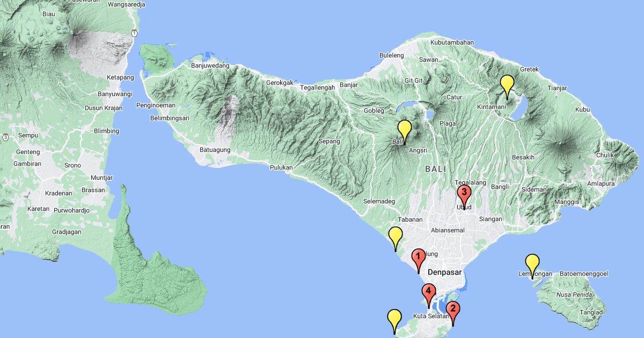Click the Denpasar city label

(445, 273)
